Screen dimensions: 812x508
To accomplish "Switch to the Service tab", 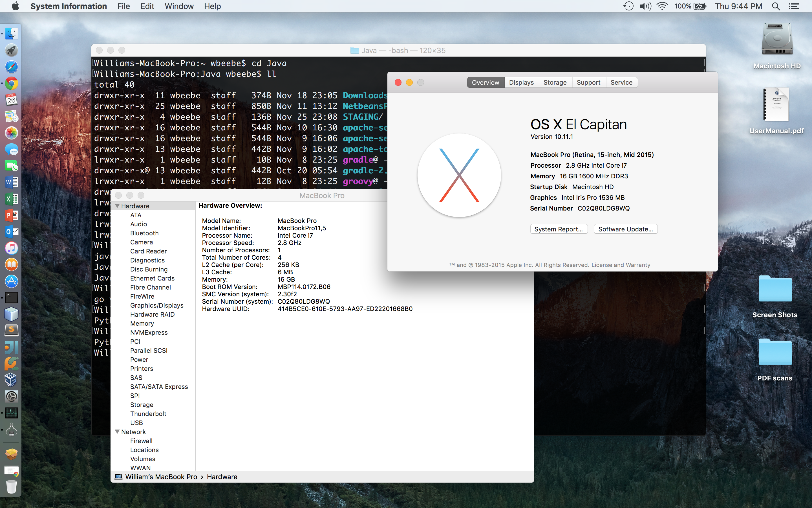I will [621, 83].
